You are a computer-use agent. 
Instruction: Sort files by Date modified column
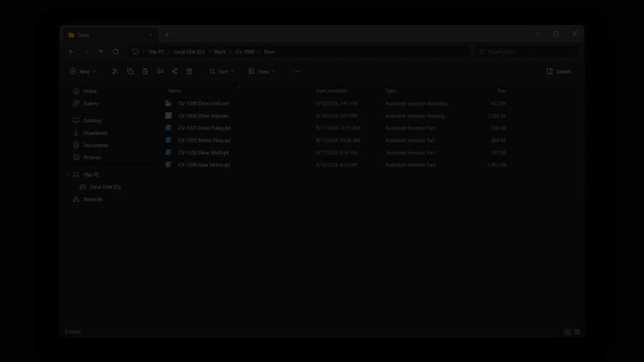click(331, 91)
